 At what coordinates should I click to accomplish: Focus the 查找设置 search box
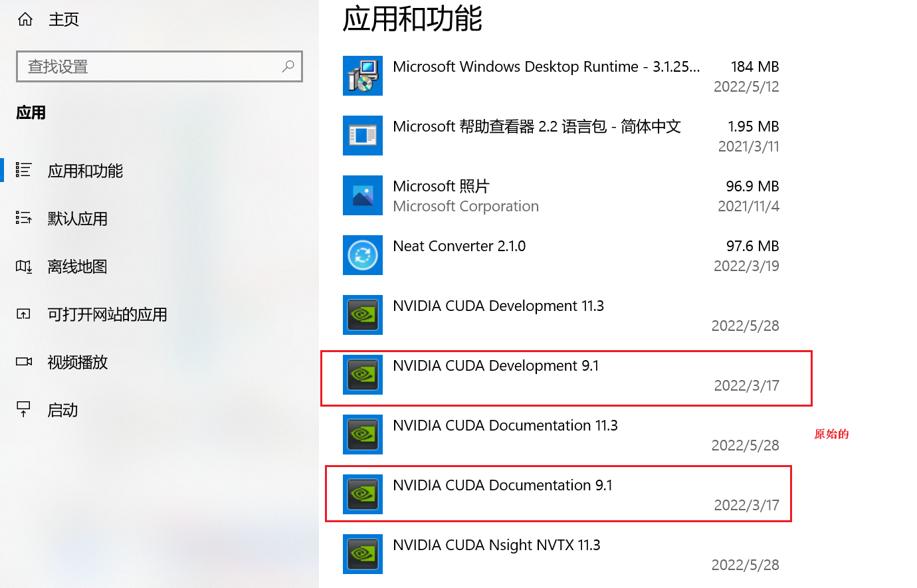159,66
